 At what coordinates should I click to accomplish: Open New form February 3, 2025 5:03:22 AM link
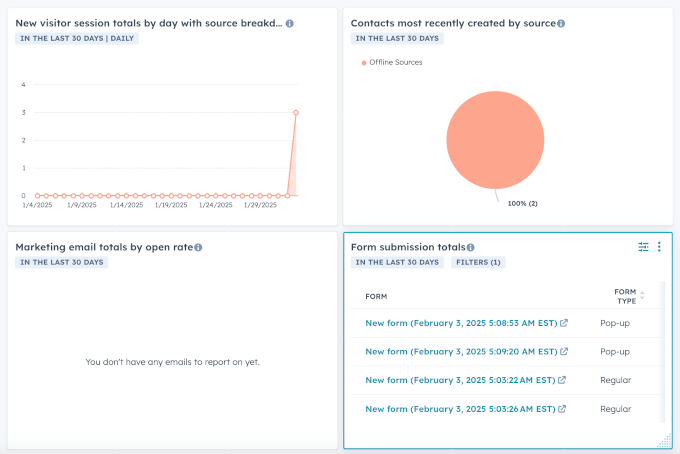460,380
